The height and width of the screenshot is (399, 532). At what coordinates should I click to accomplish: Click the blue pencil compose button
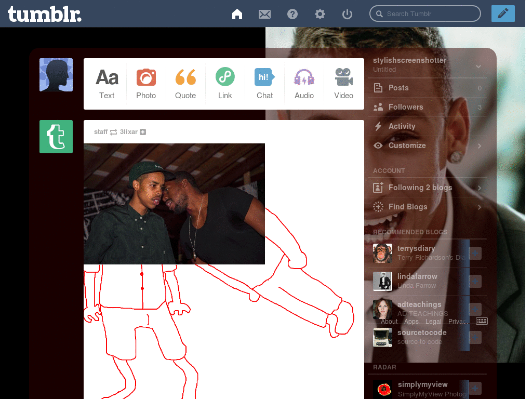coord(503,14)
